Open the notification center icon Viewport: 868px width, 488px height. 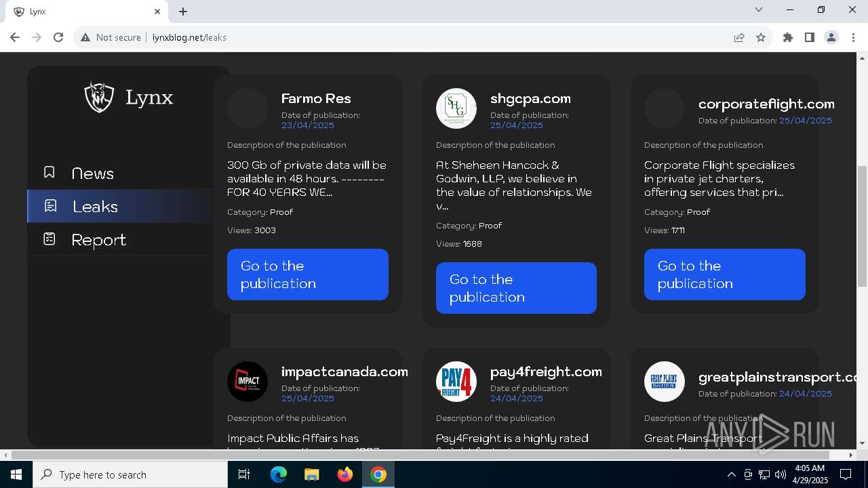click(846, 474)
